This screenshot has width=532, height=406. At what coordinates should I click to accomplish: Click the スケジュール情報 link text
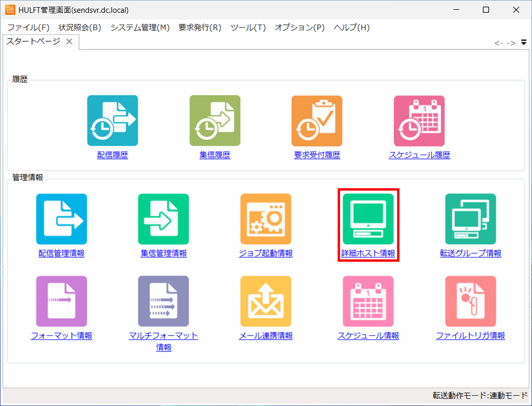[368, 336]
